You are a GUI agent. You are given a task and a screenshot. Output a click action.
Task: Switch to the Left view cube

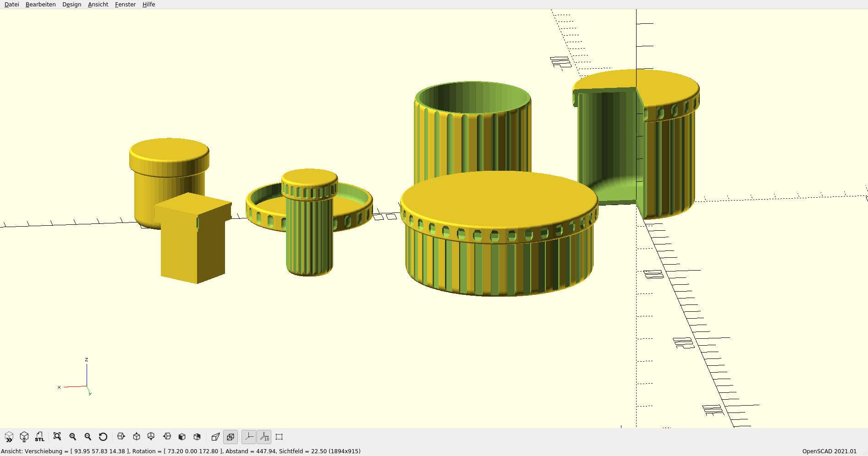pyautogui.click(x=167, y=437)
